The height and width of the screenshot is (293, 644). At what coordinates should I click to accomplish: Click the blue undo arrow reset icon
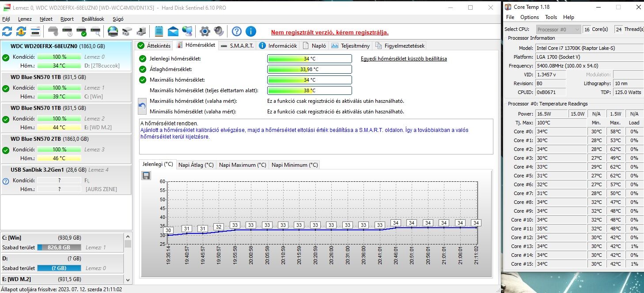pyautogui.click(x=142, y=106)
